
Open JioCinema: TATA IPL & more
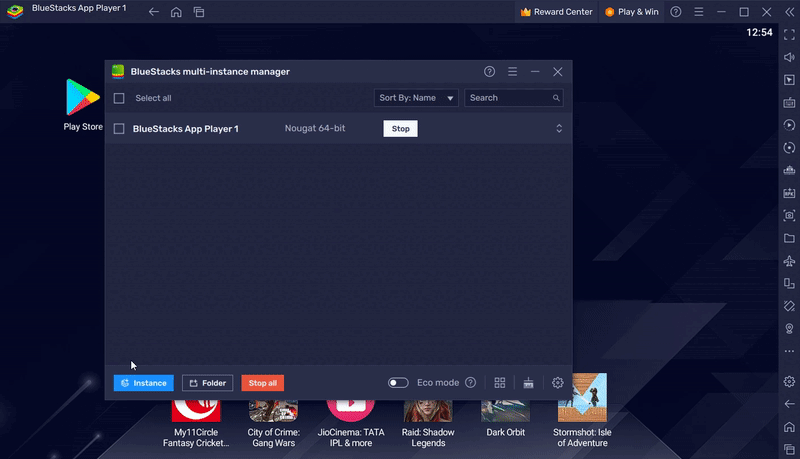pos(351,424)
